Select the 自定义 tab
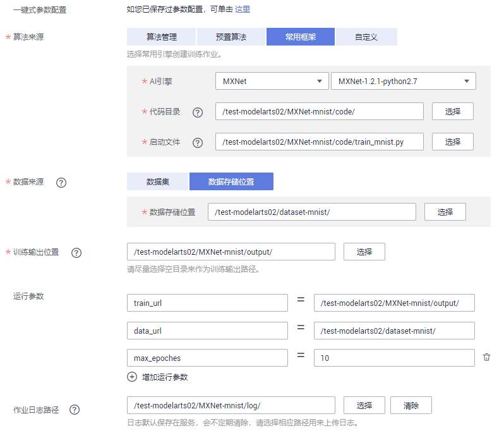This screenshot has width=504, height=433. pos(366,37)
